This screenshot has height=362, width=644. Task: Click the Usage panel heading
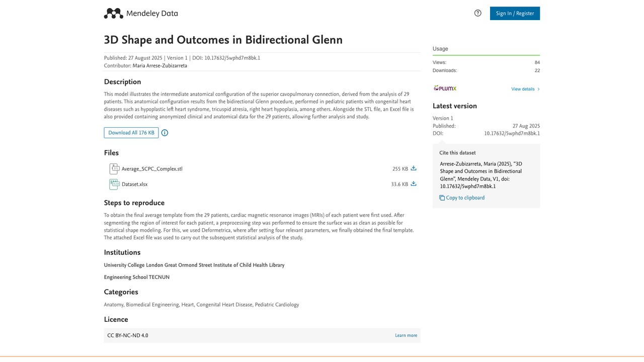point(440,49)
